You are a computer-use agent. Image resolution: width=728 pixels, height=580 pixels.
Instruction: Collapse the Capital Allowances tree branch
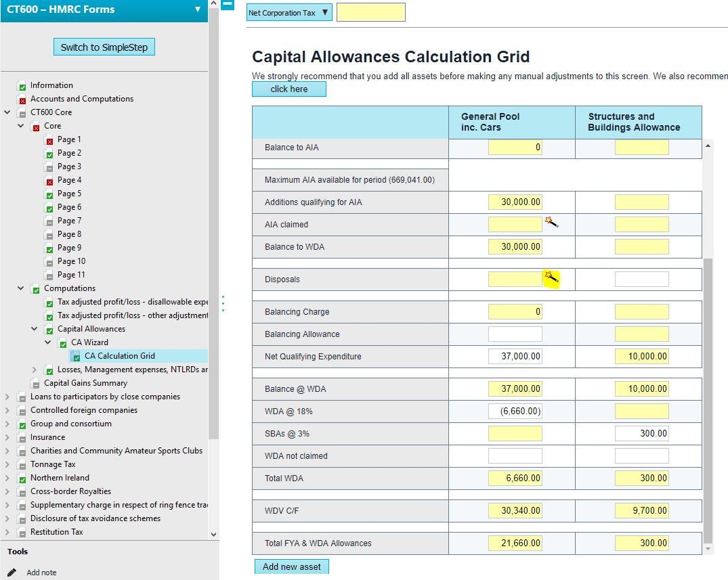35,329
